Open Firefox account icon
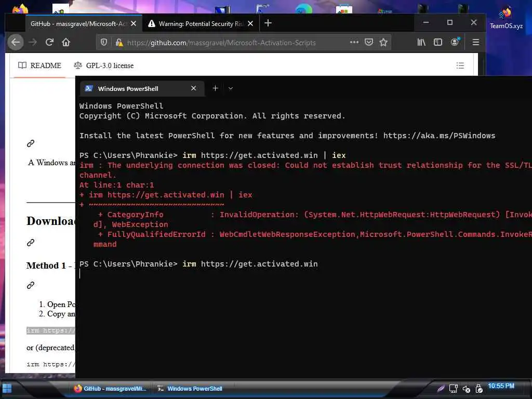532x399 pixels. click(x=455, y=42)
